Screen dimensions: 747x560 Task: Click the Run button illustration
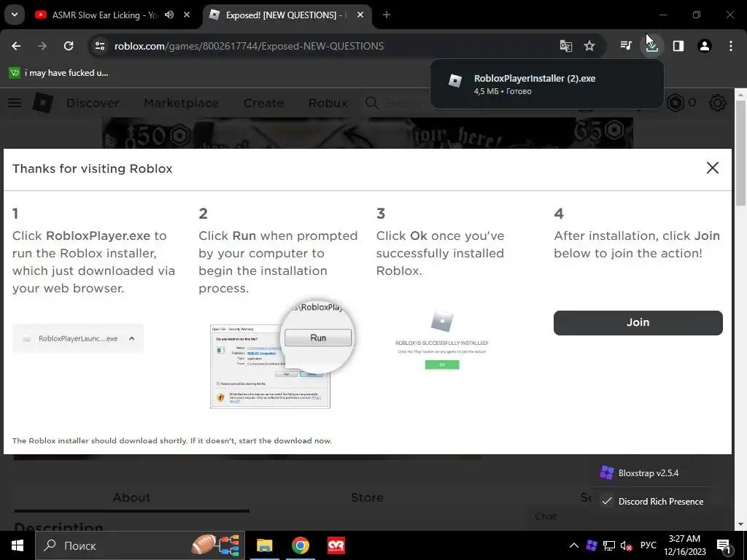[x=318, y=338]
